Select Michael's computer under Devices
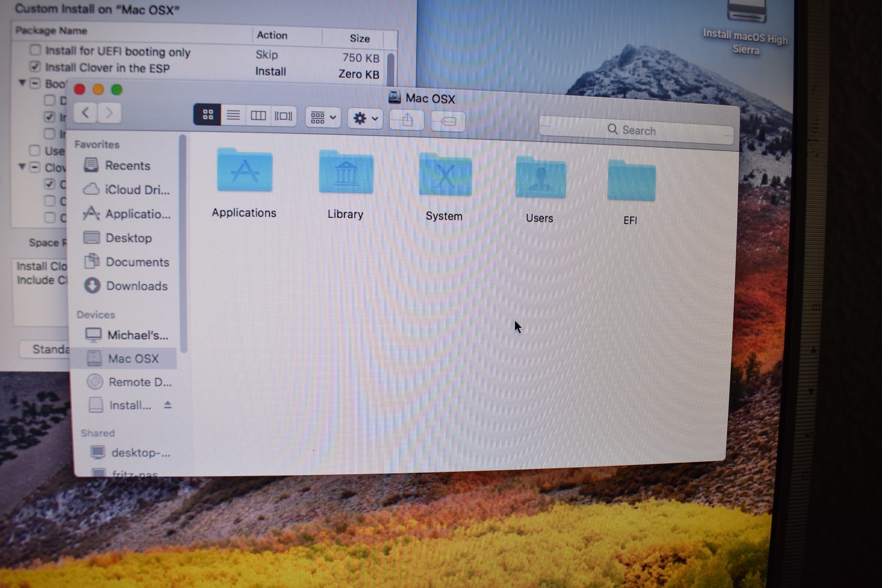This screenshot has width=882, height=588. (126, 335)
